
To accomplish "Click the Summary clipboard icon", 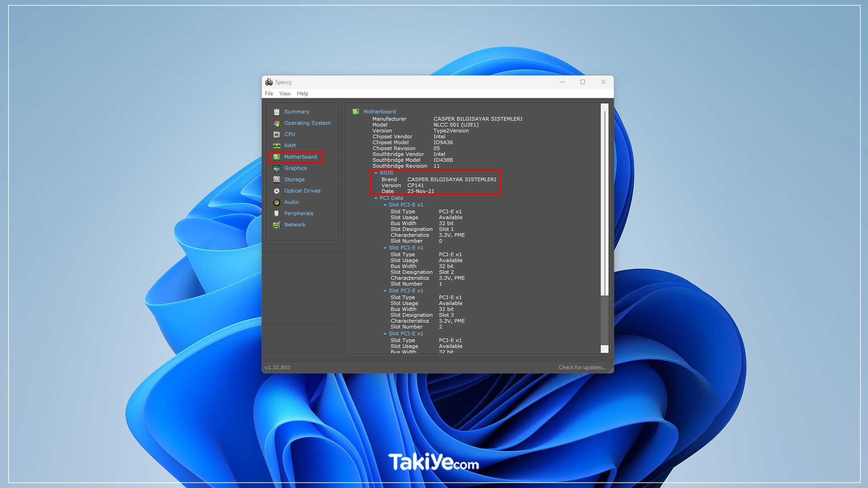I will 277,112.
